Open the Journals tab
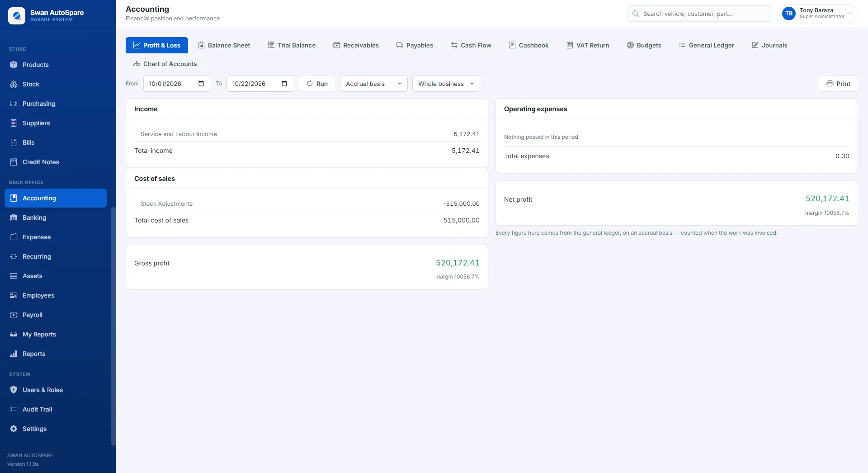The image size is (868, 473). tap(769, 45)
